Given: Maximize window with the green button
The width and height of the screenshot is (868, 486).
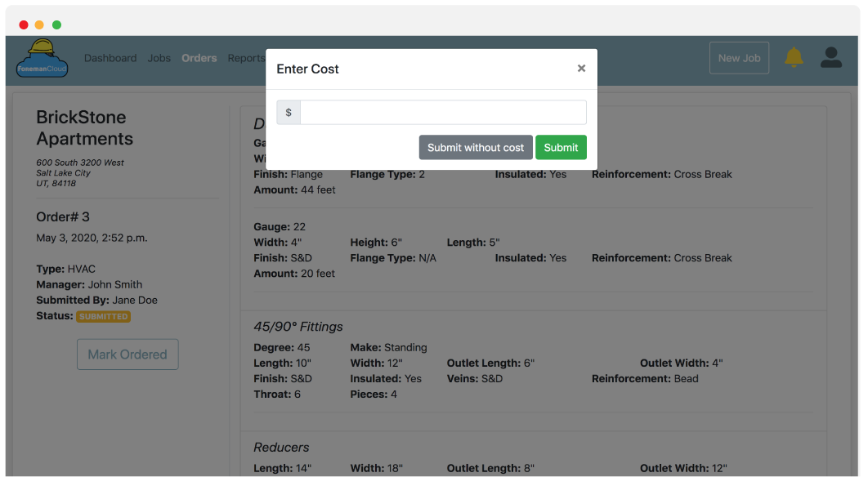Looking at the screenshot, I should click(x=56, y=25).
